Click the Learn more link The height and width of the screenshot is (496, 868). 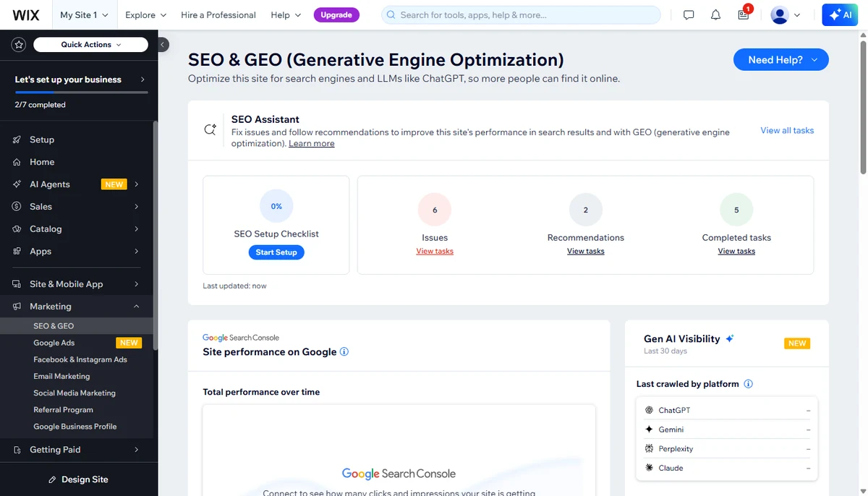312,143
